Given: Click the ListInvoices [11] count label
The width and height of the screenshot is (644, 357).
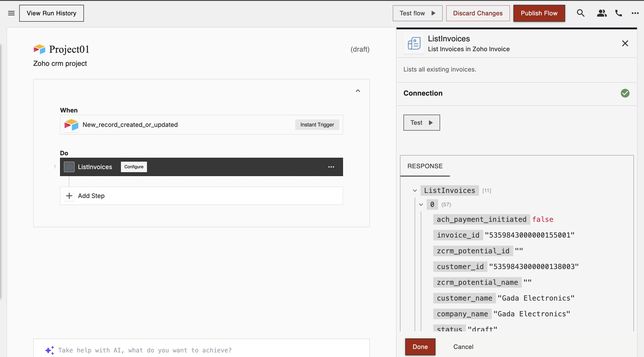Looking at the screenshot, I should click(x=487, y=191).
